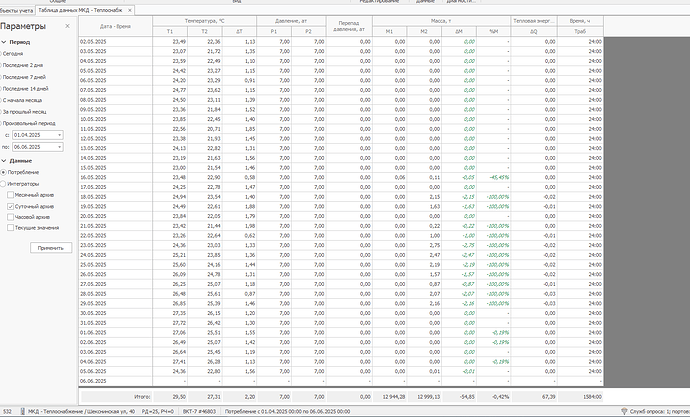Click the total ΔQ value 67,39
This screenshot has width=690, height=417.
(549, 397)
